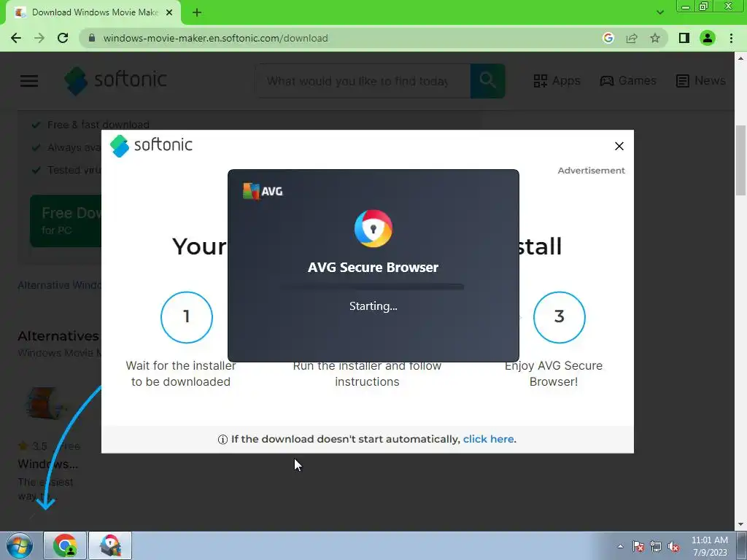
Task: Click the Google icon in address bar
Action: [x=608, y=38]
